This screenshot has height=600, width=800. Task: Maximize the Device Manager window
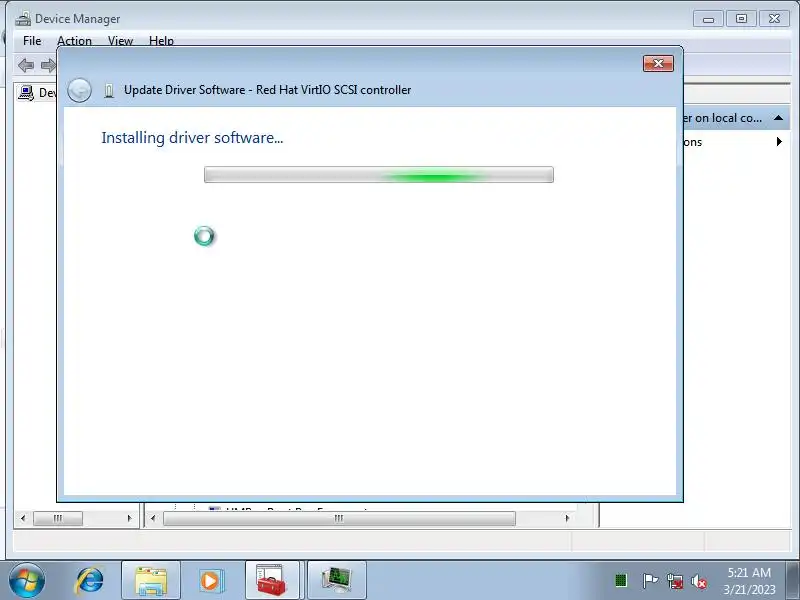pos(741,19)
